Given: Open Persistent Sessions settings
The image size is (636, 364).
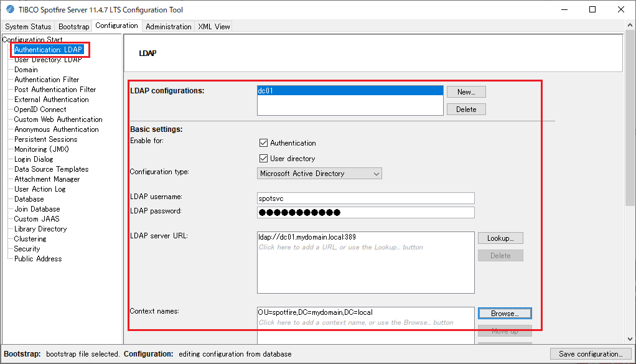Looking at the screenshot, I should [x=46, y=139].
